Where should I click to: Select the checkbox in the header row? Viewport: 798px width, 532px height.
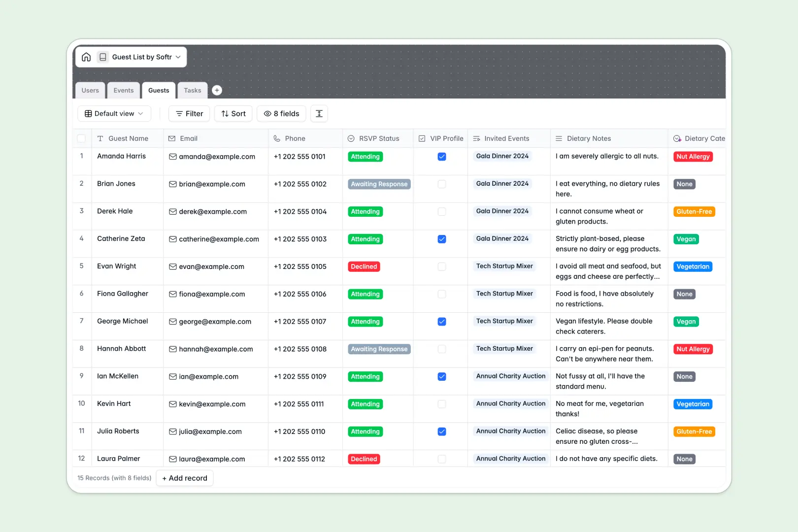[x=82, y=138]
